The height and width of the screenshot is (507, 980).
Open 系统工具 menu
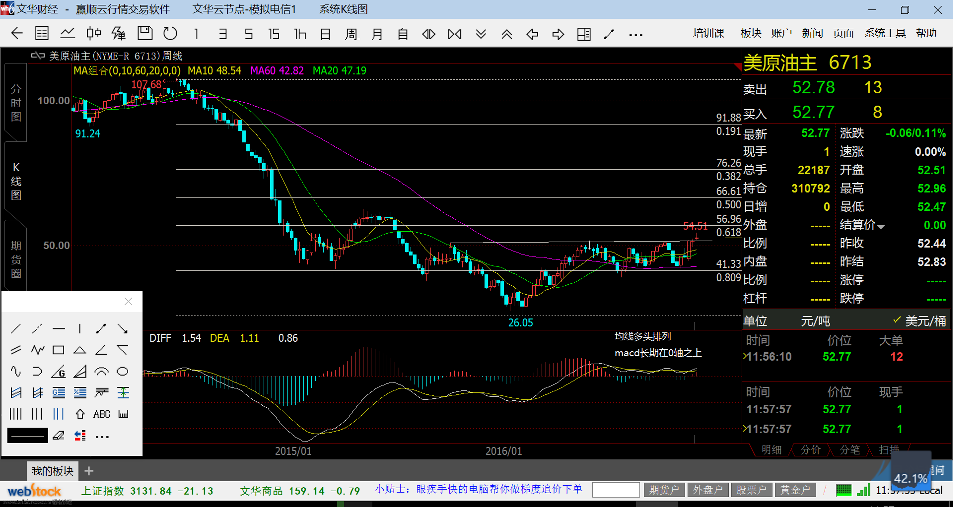pos(885,33)
